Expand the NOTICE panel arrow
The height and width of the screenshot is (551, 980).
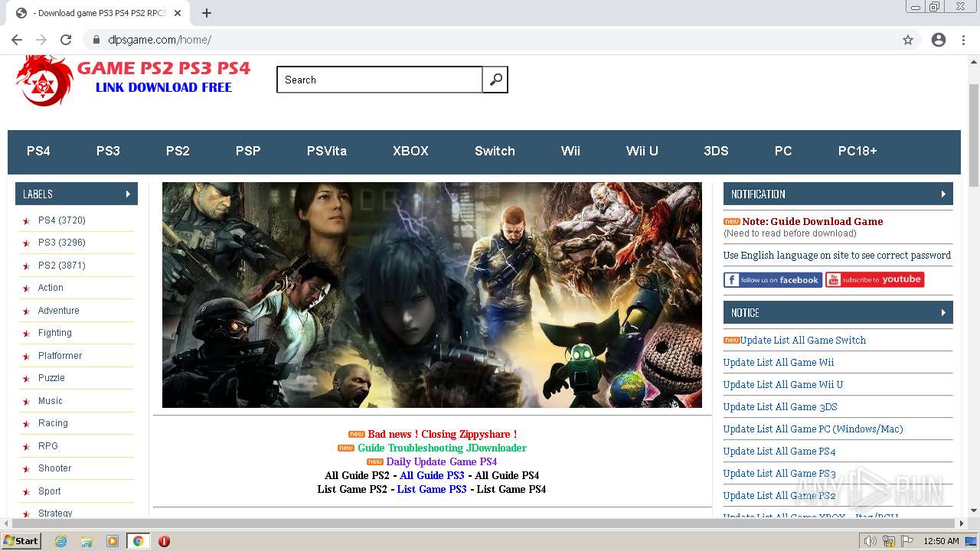[x=943, y=313]
